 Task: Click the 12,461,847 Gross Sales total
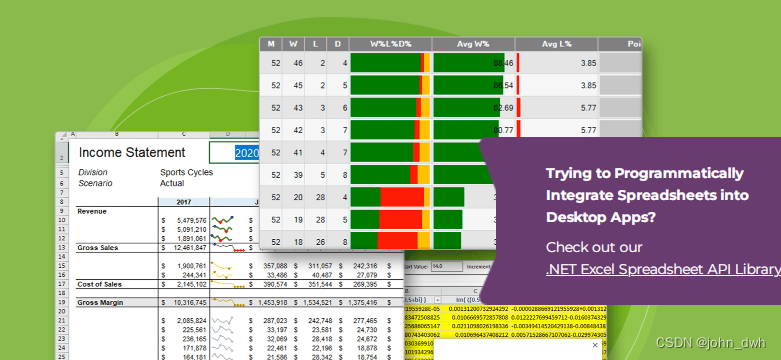(184, 247)
